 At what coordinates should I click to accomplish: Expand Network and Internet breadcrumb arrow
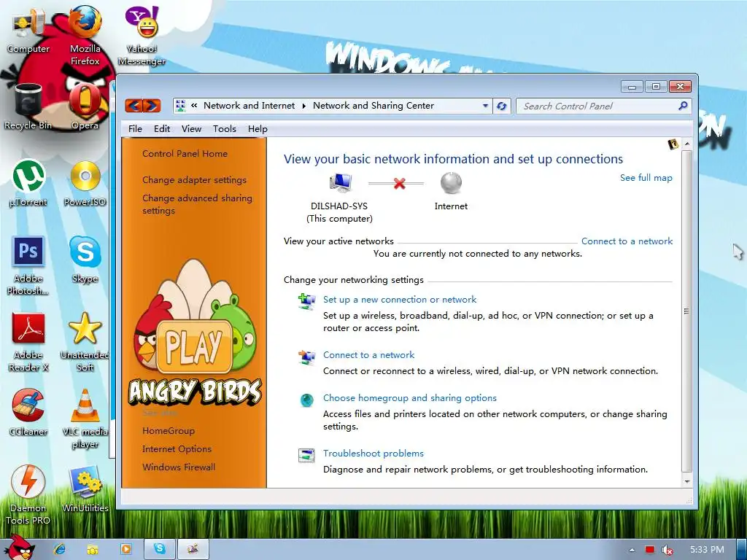pyautogui.click(x=304, y=106)
